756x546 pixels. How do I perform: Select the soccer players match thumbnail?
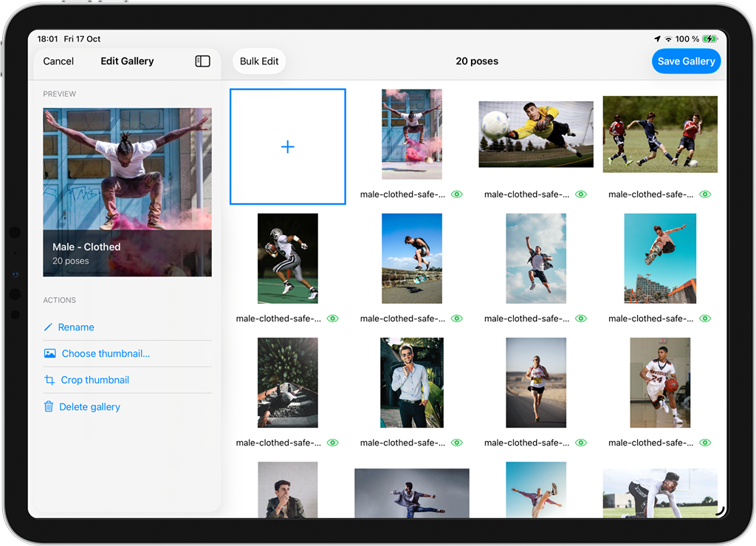tap(660, 134)
